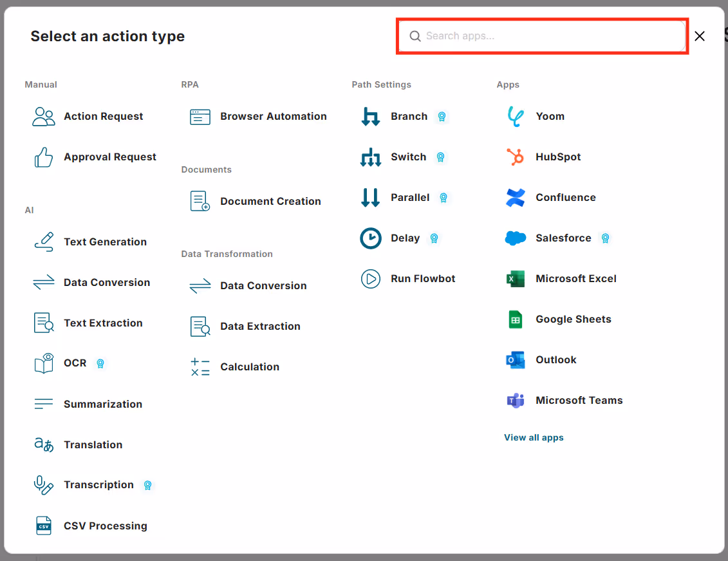Viewport: 728px width, 561px height.
Task: Select the Calculation label
Action: click(x=250, y=367)
